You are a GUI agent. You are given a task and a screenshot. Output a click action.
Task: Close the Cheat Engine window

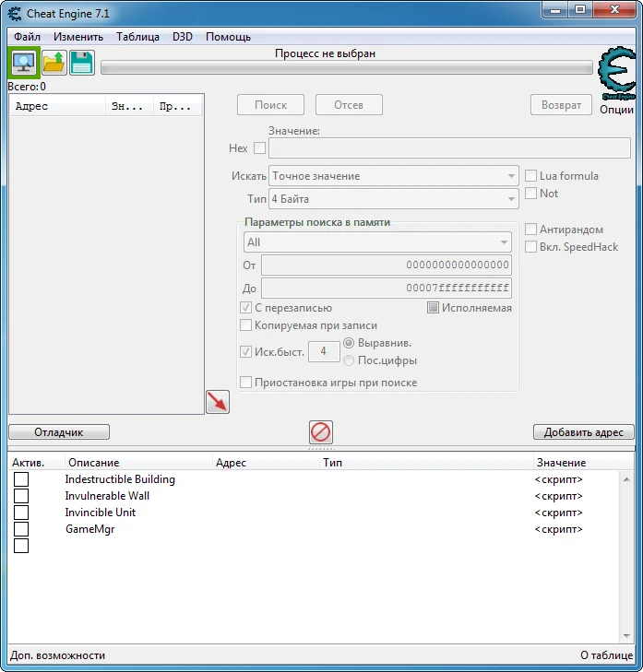(x=614, y=10)
